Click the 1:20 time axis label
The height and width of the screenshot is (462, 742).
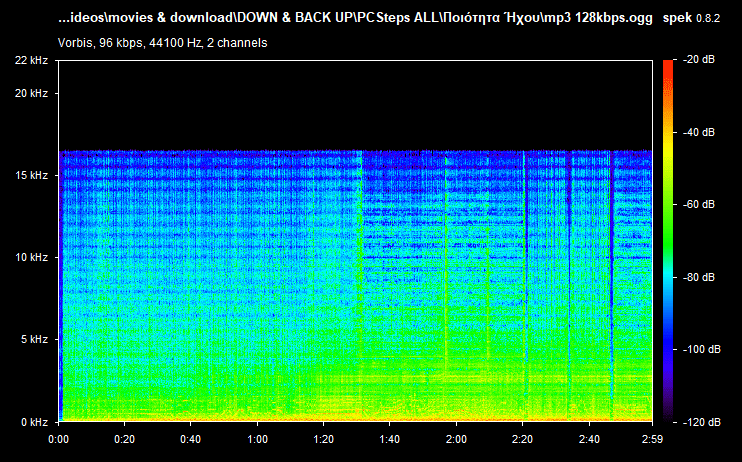tap(324, 439)
